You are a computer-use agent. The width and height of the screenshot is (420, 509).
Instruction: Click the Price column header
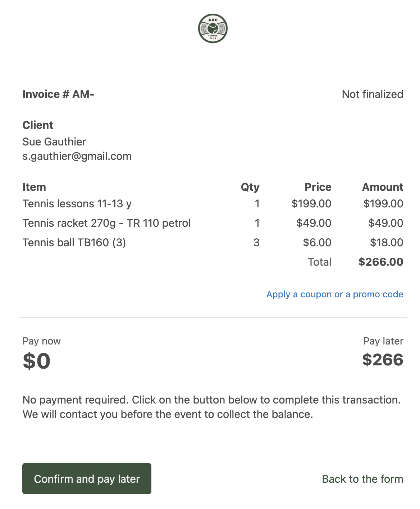pos(318,187)
